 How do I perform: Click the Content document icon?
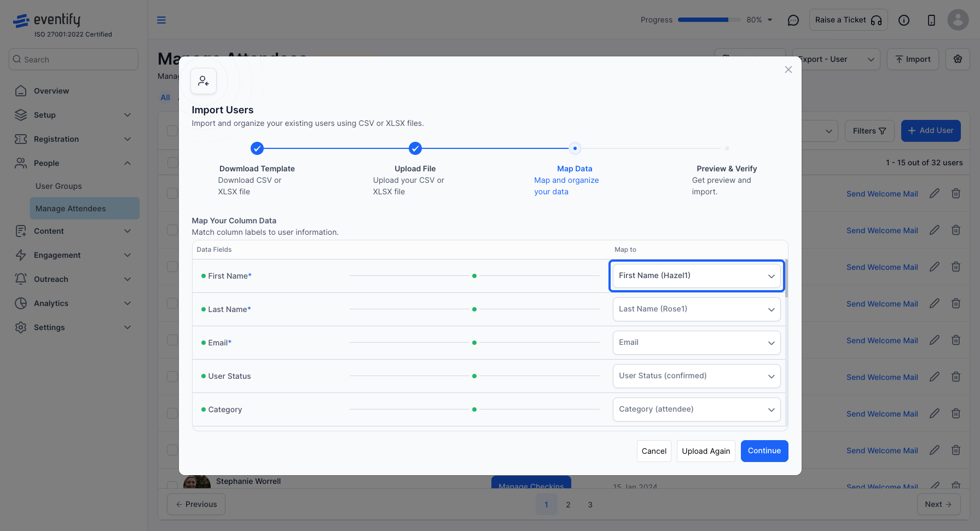(21, 231)
